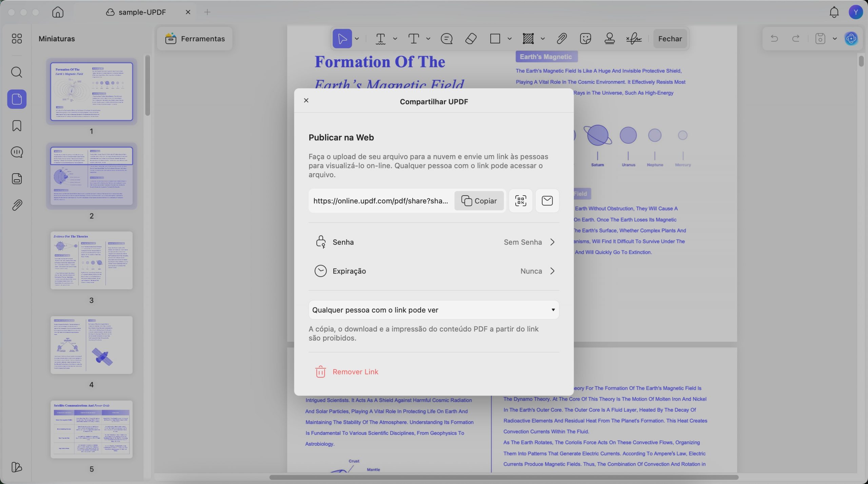Add a new tab with plus

click(208, 12)
